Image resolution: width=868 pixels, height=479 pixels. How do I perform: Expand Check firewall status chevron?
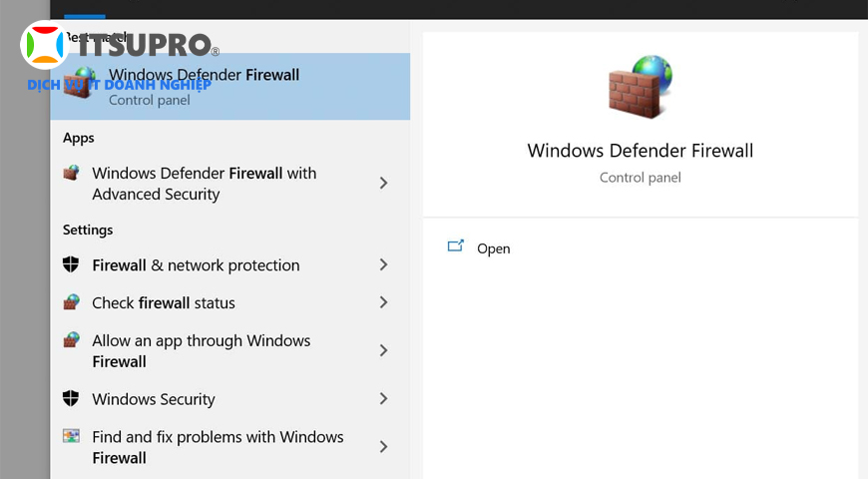(384, 302)
